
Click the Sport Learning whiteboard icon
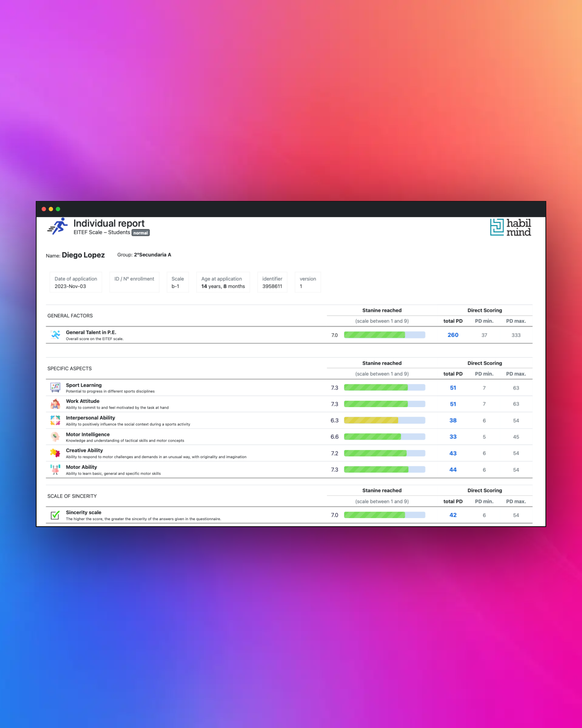[55, 388]
